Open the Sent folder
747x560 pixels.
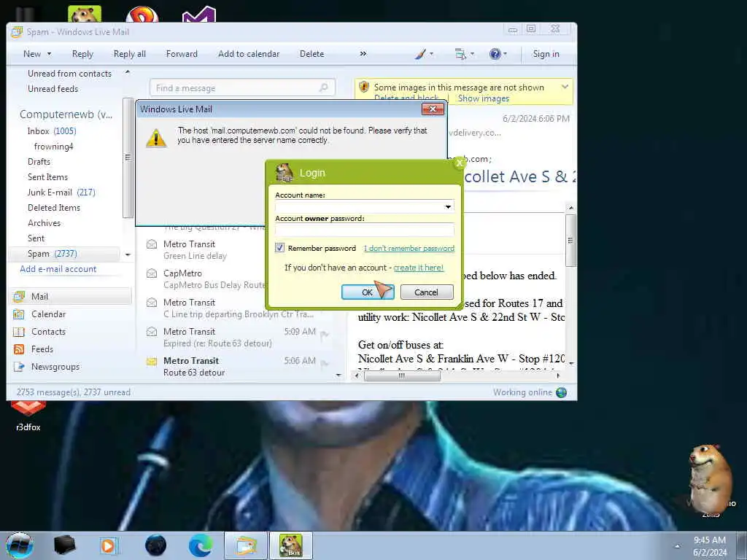click(x=36, y=238)
